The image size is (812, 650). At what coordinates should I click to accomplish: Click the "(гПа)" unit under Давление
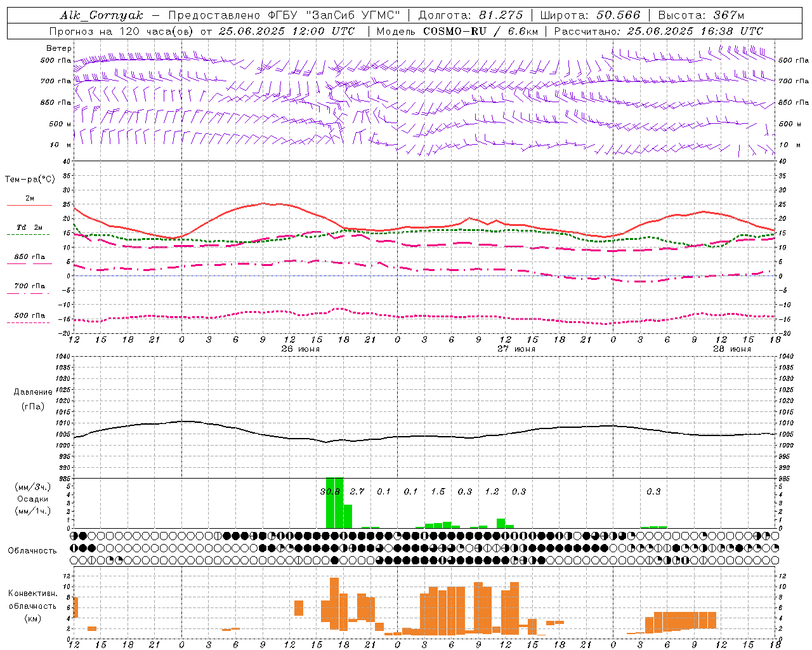(33, 407)
